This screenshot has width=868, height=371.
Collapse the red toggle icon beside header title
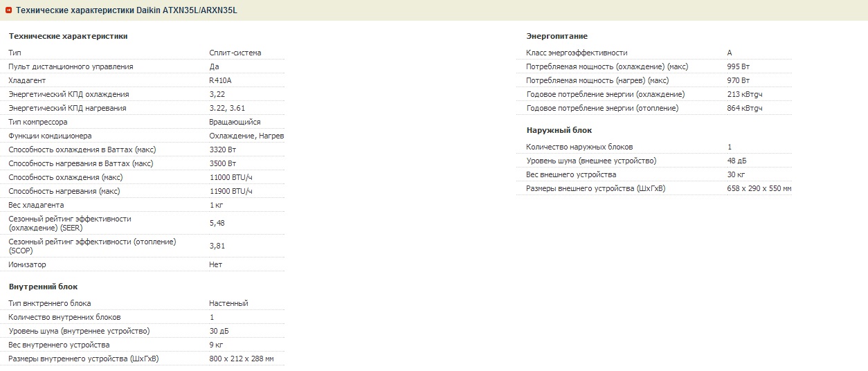tap(9, 10)
